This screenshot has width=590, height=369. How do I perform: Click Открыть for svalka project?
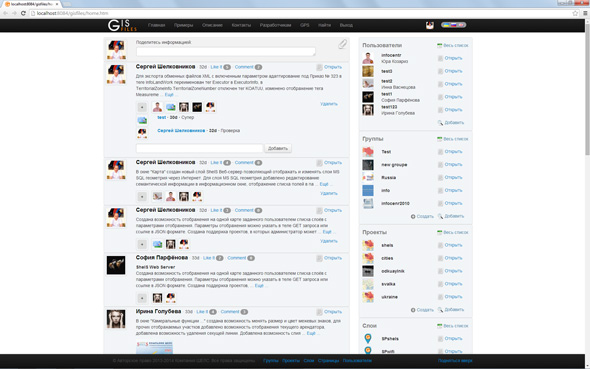[453, 284]
